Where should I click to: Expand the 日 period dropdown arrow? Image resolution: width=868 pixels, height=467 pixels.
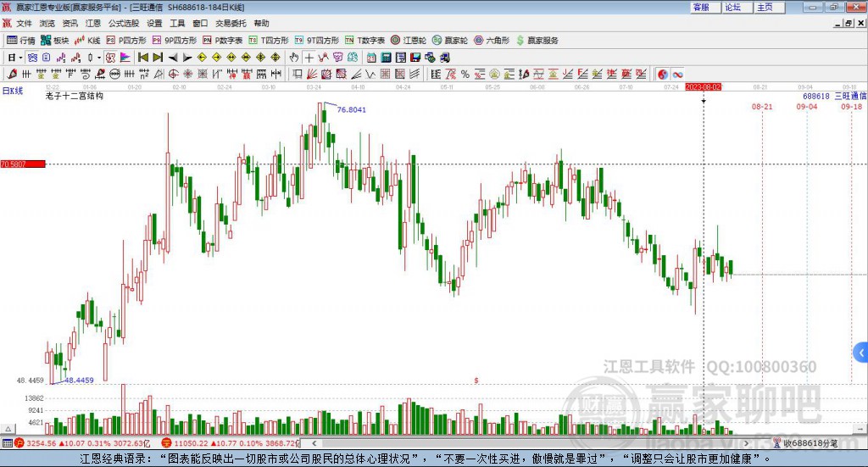click(20, 58)
